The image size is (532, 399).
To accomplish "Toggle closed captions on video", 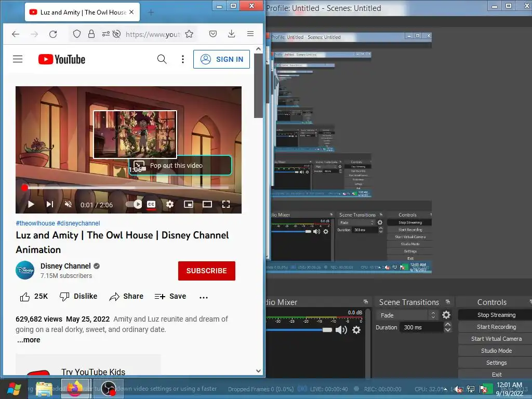I will coord(151,204).
